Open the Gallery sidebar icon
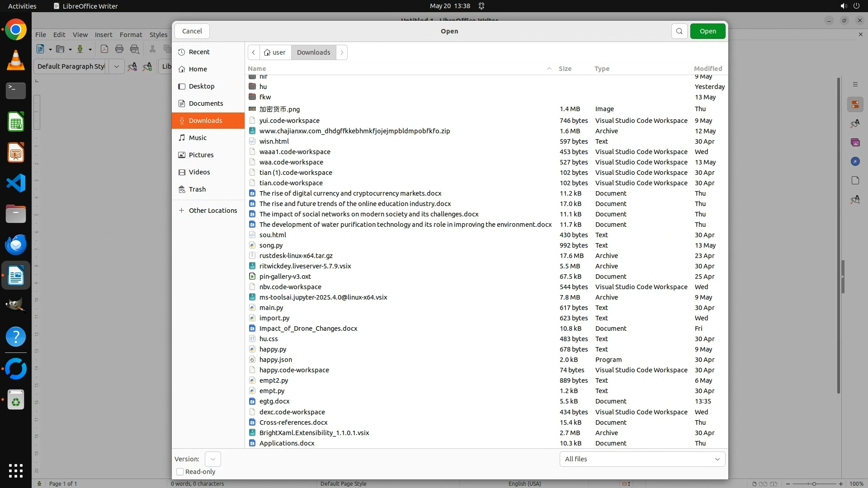The height and width of the screenshot is (488, 868). tap(855, 143)
